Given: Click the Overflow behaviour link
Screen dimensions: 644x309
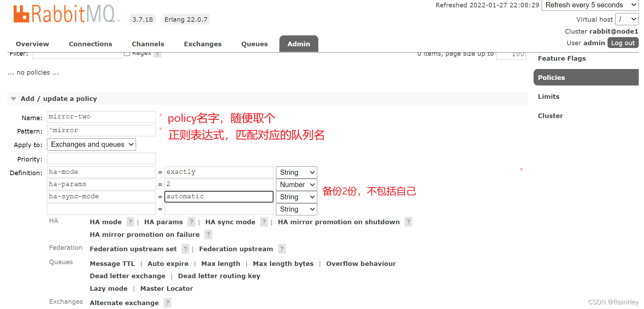Looking at the screenshot, I should (361, 263).
